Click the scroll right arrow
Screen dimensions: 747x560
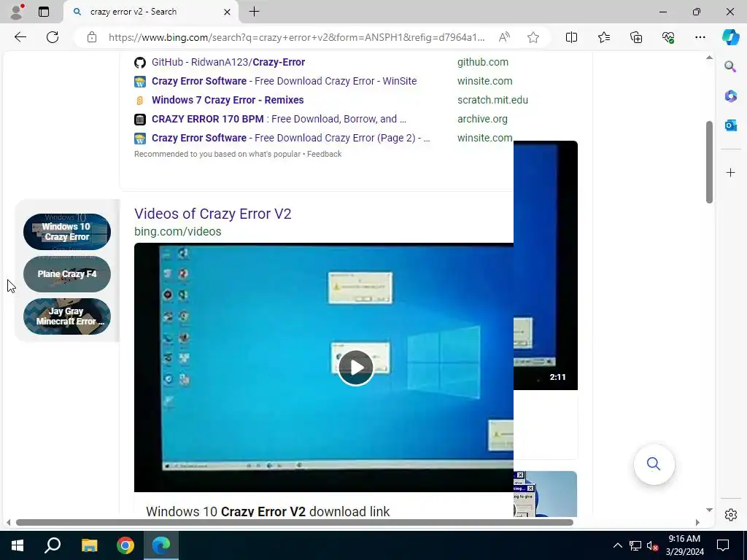[x=697, y=522]
